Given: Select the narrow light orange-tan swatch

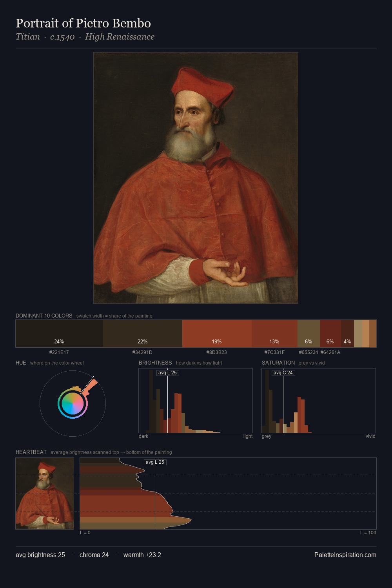Looking at the screenshot, I should click(x=366, y=334).
